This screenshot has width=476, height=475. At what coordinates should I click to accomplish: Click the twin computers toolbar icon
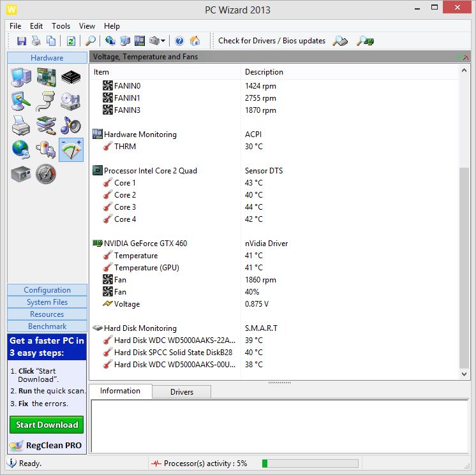pos(125,41)
